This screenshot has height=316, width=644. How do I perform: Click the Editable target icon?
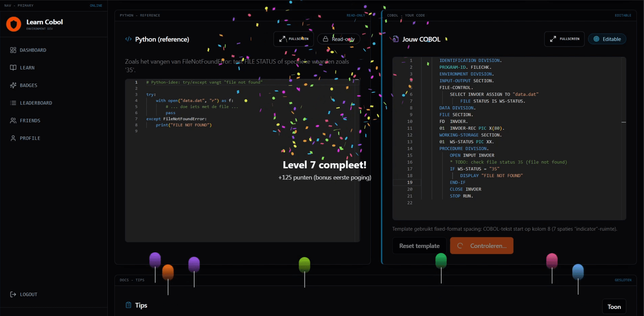(x=597, y=39)
